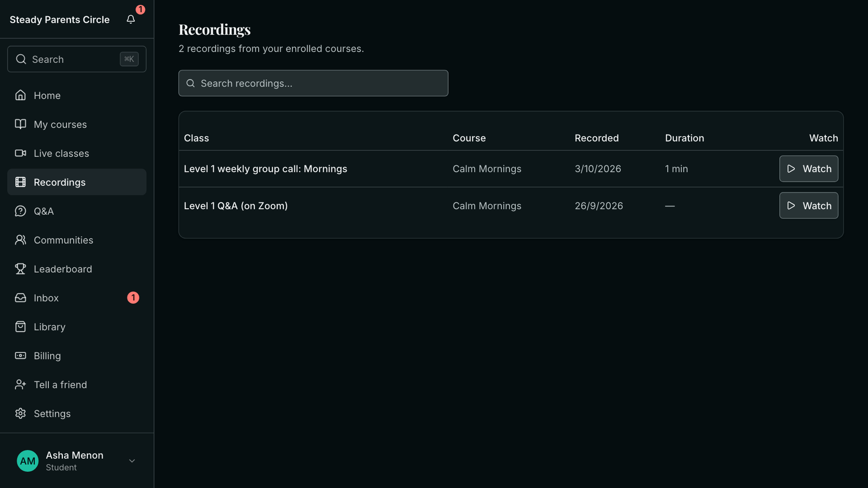Open the Library page
Screen dimensions: 868x488
pyautogui.click(x=77, y=326)
